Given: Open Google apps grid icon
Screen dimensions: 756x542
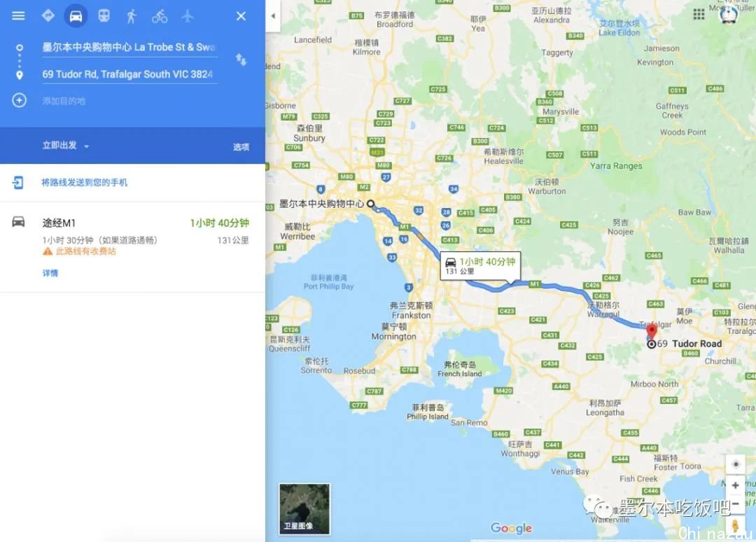Looking at the screenshot, I should click(699, 15).
